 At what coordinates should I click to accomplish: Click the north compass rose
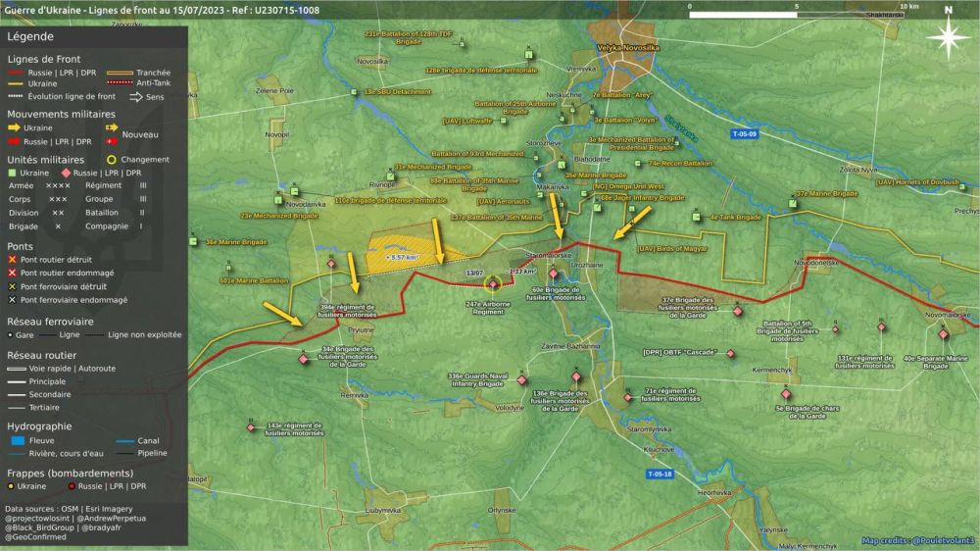(x=948, y=36)
